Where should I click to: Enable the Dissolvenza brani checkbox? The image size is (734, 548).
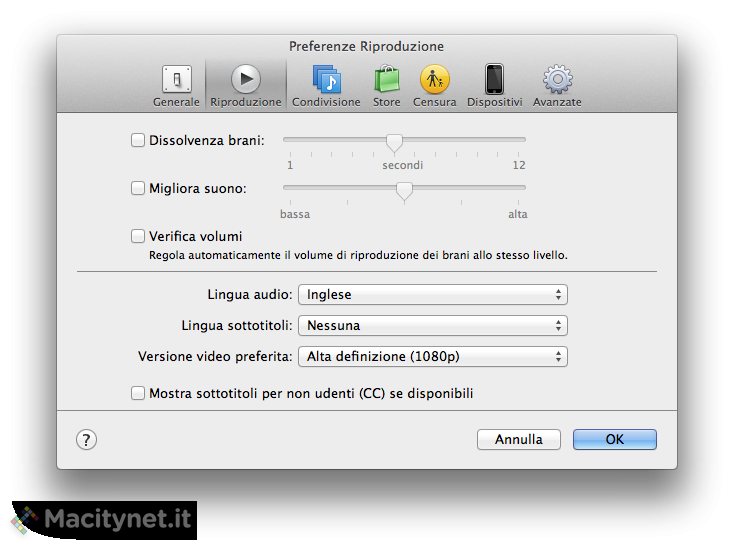[138, 140]
